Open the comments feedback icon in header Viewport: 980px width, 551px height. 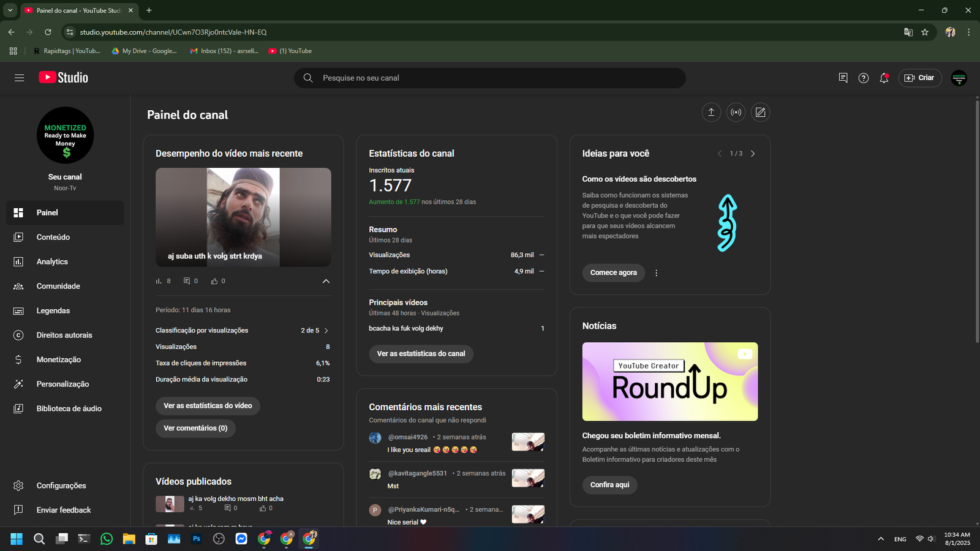click(843, 78)
